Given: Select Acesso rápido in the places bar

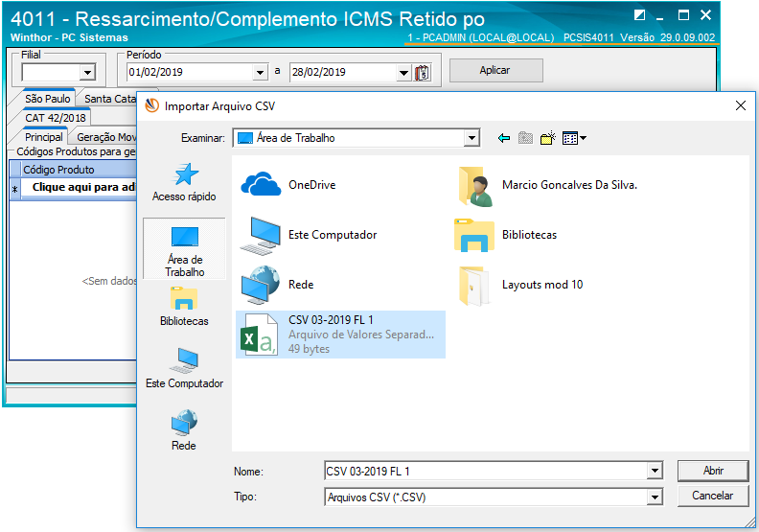Looking at the screenshot, I should point(184,182).
